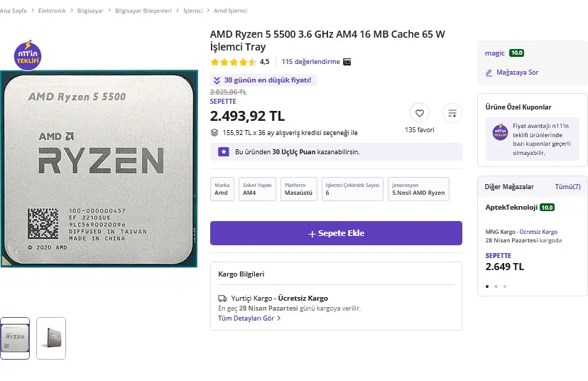Click the Ürüne Özel Kuponlar heading
The image size is (588, 381).
pos(518,107)
